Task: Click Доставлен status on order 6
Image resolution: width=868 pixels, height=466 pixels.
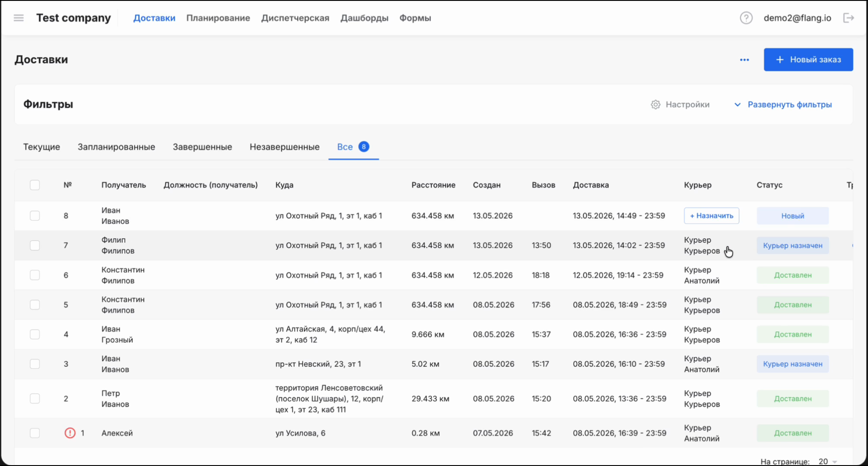Action: point(792,275)
